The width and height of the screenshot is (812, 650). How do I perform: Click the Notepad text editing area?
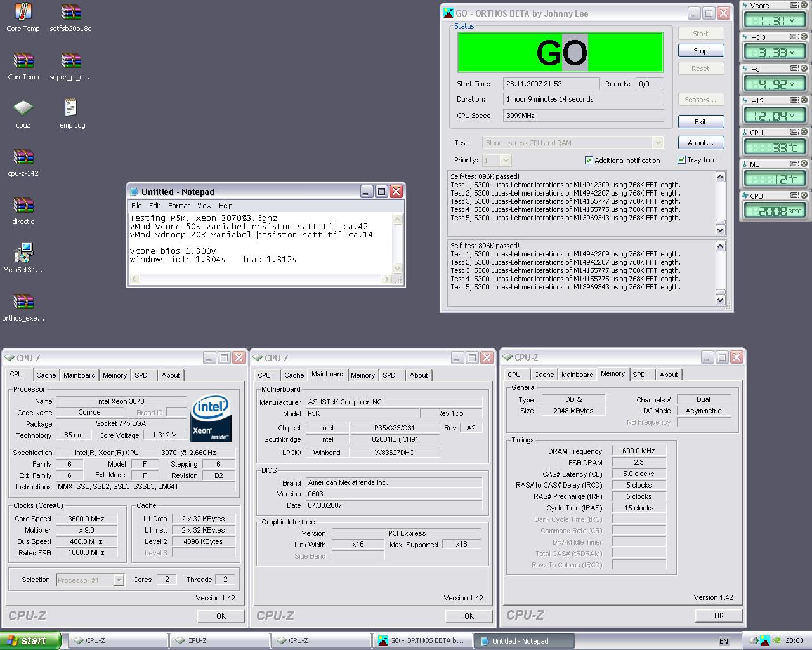click(260, 244)
